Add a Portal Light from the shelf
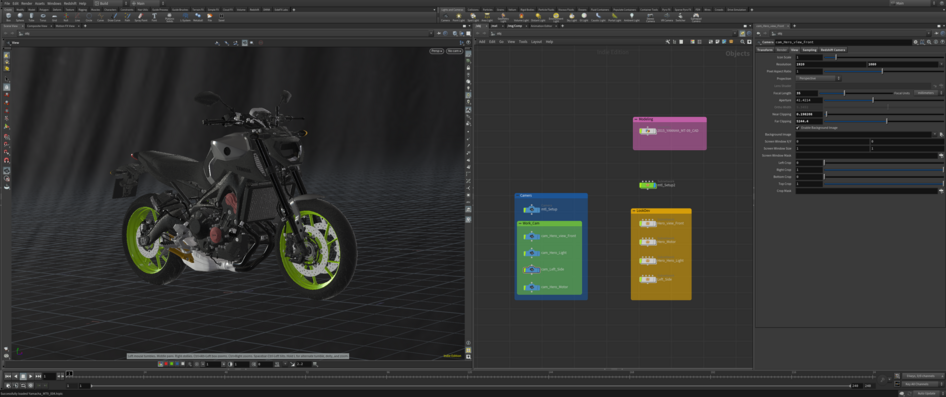This screenshot has width=946, height=397. pyautogui.click(x=615, y=17)
